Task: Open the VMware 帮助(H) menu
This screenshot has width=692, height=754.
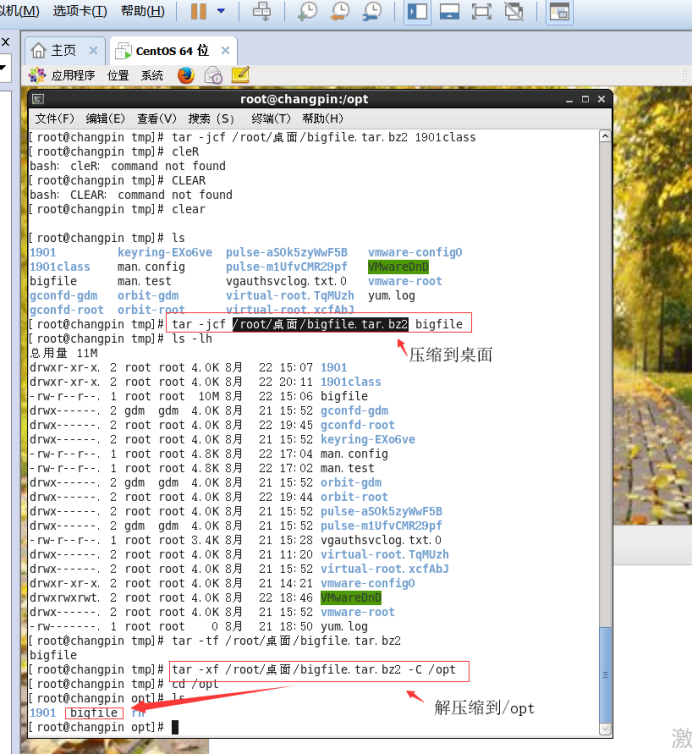Action: click(142, 11)
